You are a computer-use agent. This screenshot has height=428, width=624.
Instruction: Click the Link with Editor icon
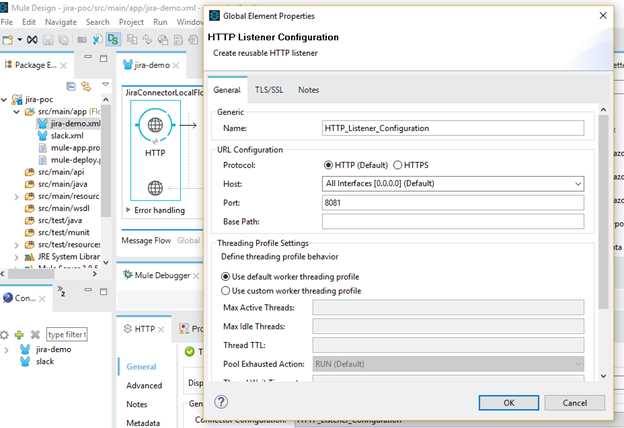tap(87, 87)
